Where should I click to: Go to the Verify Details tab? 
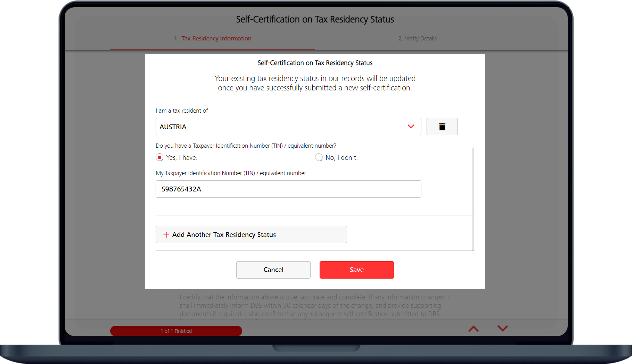tap(417, 39)
